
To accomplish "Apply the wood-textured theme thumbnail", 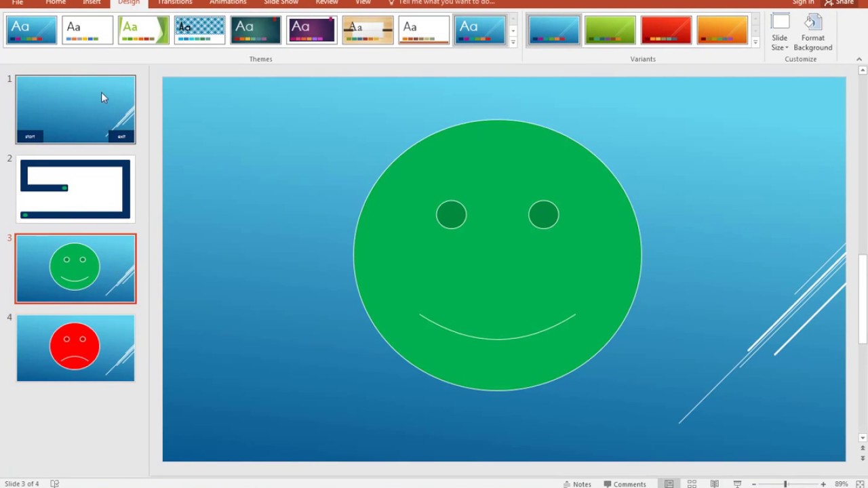I will [x=368, y=30].
